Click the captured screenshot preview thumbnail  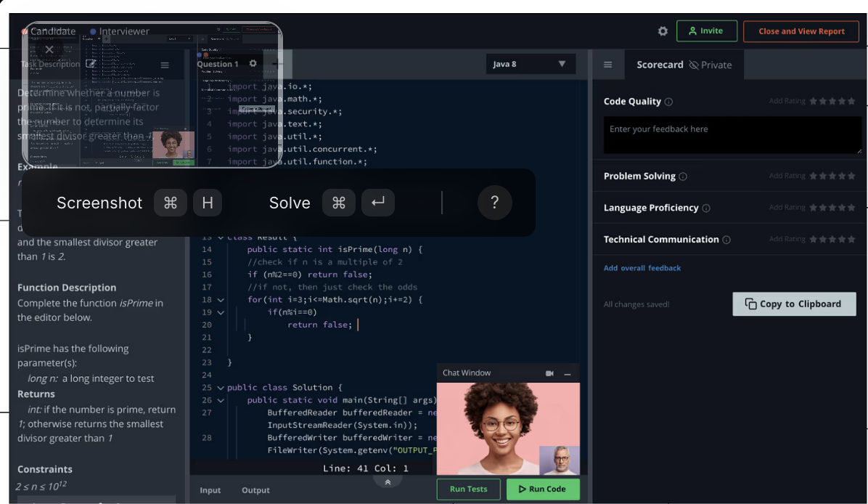click(152, 94)
